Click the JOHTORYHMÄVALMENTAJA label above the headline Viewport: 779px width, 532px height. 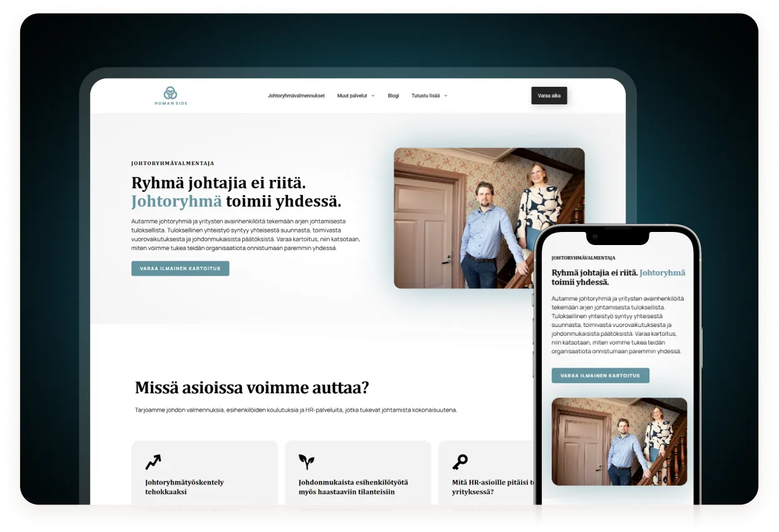(x=173, y=163)
